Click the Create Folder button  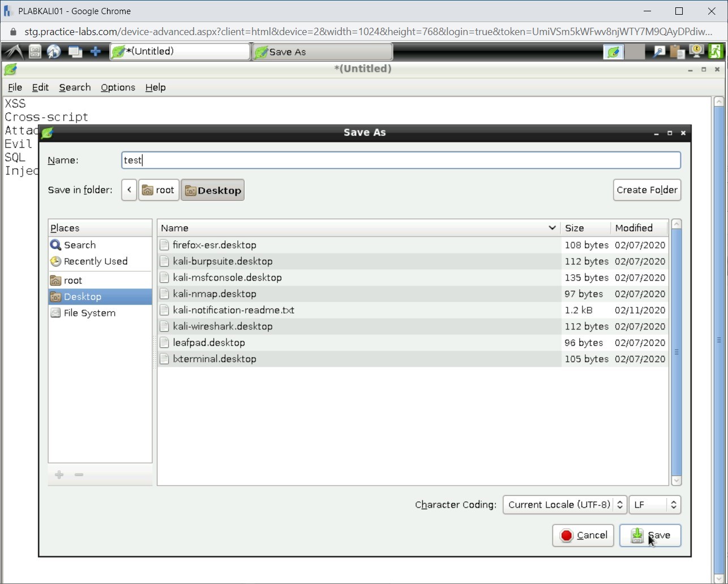(x=647, y=190)
